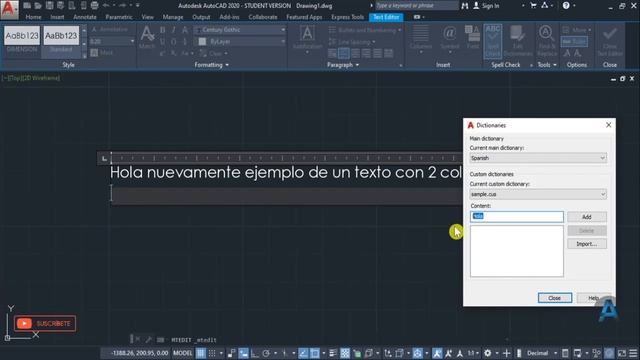This screenshot has height=360, width=640.
Task: Click Close in the Dictionaries dialog
Action: coord(555,298)
